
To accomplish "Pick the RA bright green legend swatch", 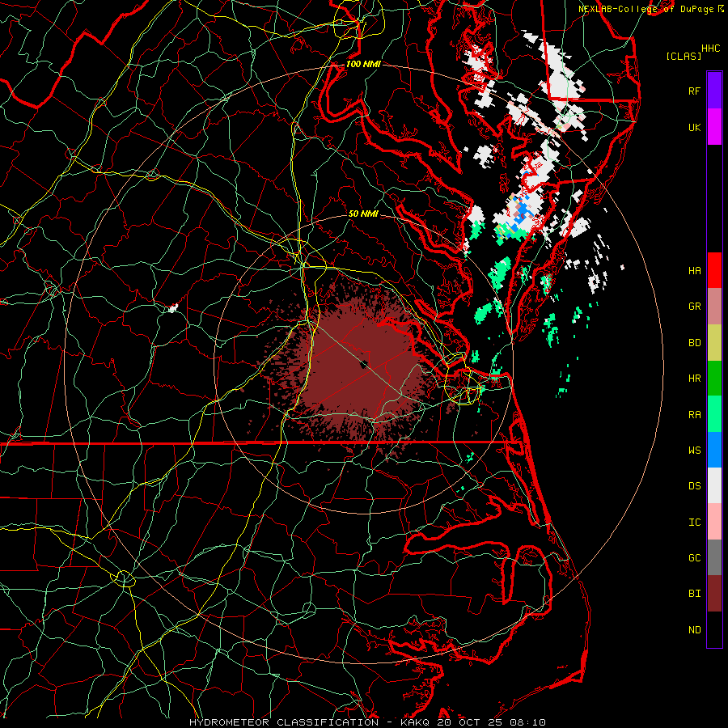I will (714, 414).
